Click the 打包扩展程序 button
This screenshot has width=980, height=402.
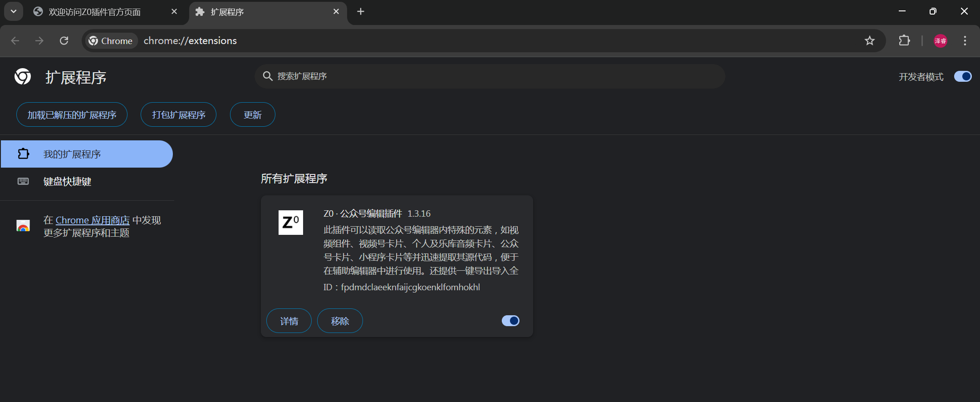pyautogui.click(x=178, y=115)
